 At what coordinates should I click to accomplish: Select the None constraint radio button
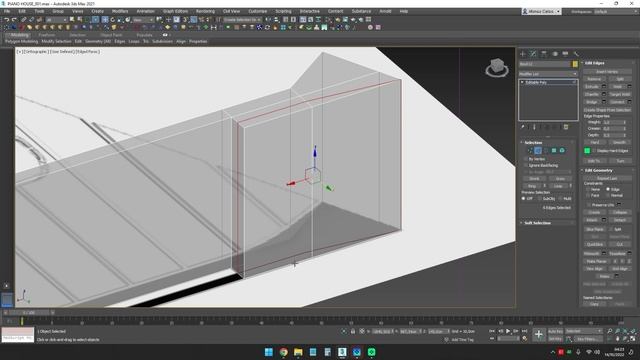(x=588, y=189)
